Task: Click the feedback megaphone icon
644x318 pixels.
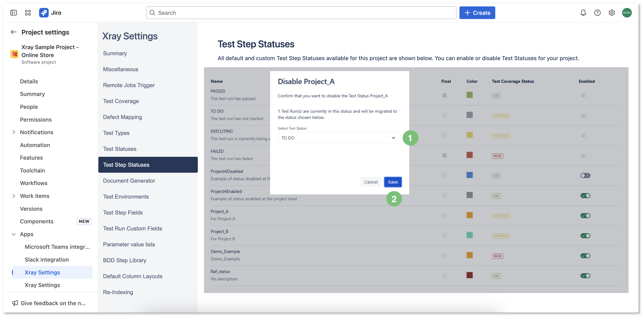Action: tap(15, 303)
